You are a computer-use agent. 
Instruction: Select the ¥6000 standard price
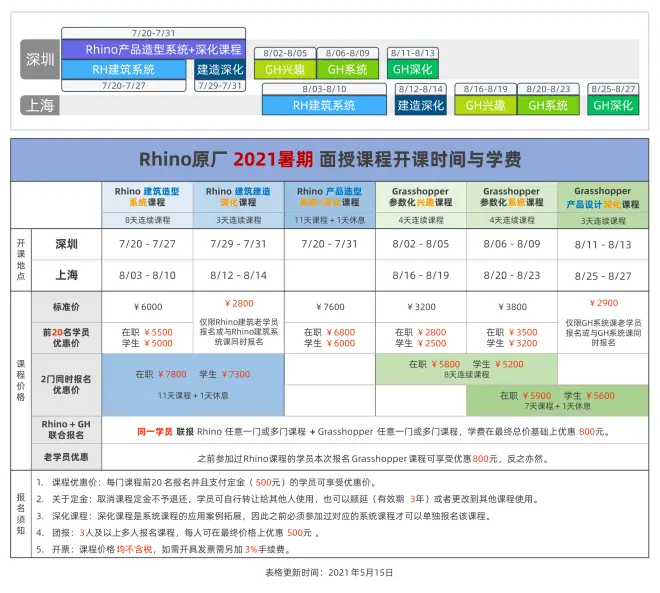click(x=148, y=307)
